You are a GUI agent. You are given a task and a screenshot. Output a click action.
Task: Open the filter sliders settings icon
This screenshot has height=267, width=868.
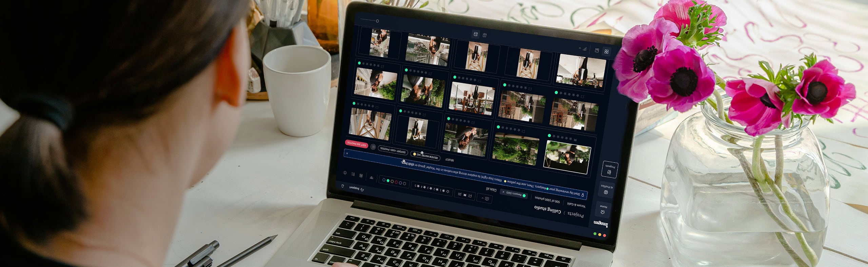353,174
